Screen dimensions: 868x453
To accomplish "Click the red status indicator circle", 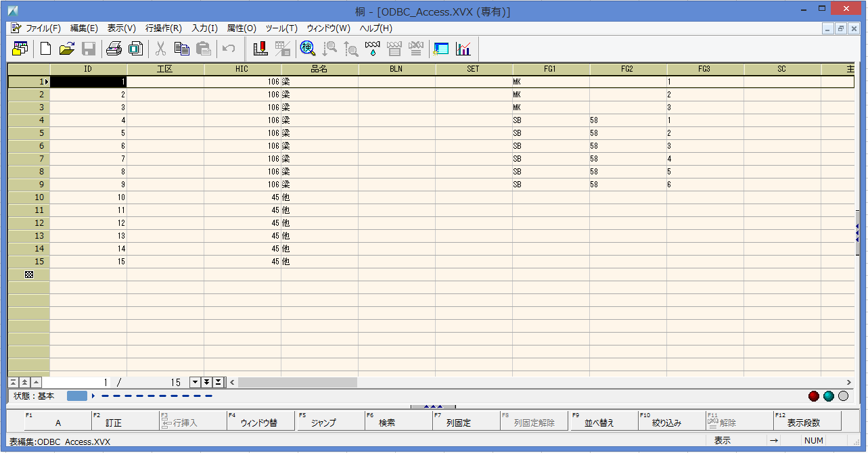I will pos(814,396).
